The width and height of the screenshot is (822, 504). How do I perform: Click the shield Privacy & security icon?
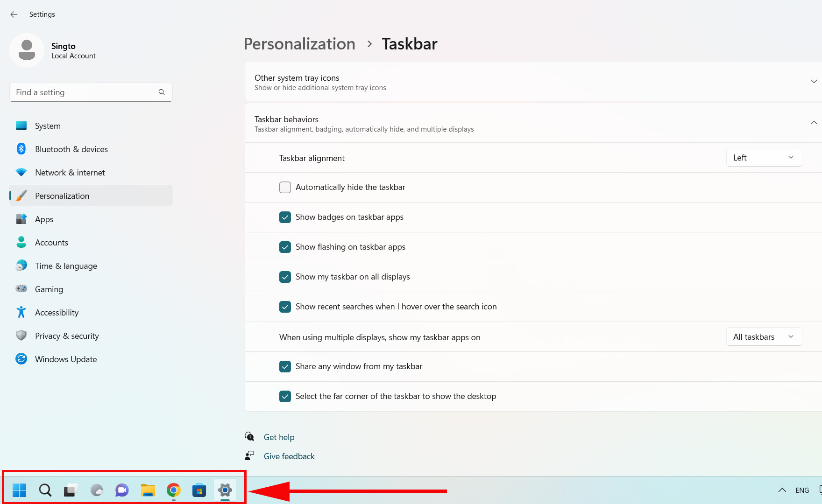pyautogui.click(x=21, y=336)
